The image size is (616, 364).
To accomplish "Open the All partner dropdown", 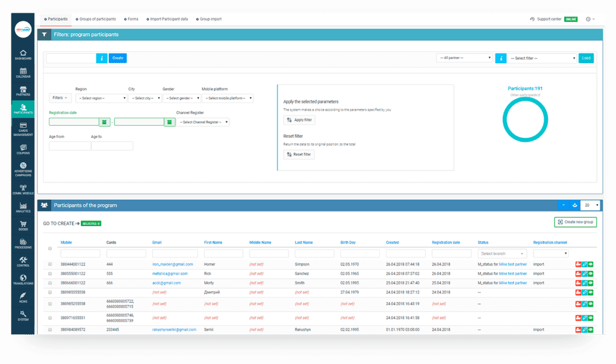I will [465, 58].
